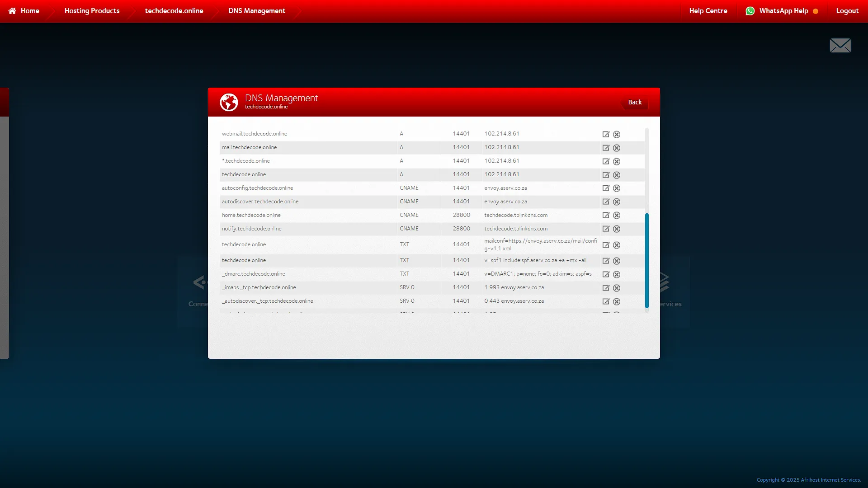This screenshot has width=868, height=488.
Task: Edit the autodiscover.techdecode.online CNAME record
Action: tap(606, 202)
